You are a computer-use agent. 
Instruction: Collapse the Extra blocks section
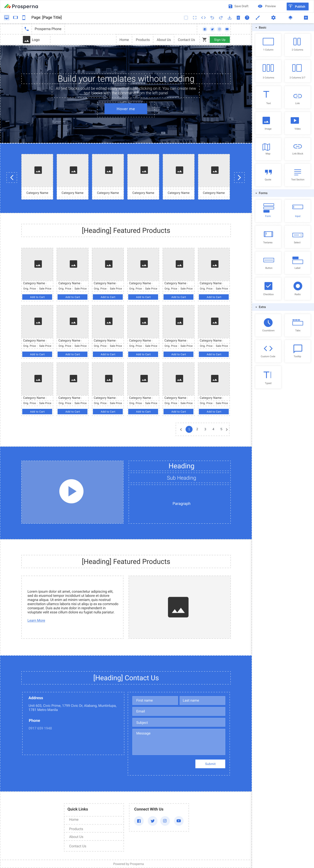pyautogui.click(x=262, y=307)
